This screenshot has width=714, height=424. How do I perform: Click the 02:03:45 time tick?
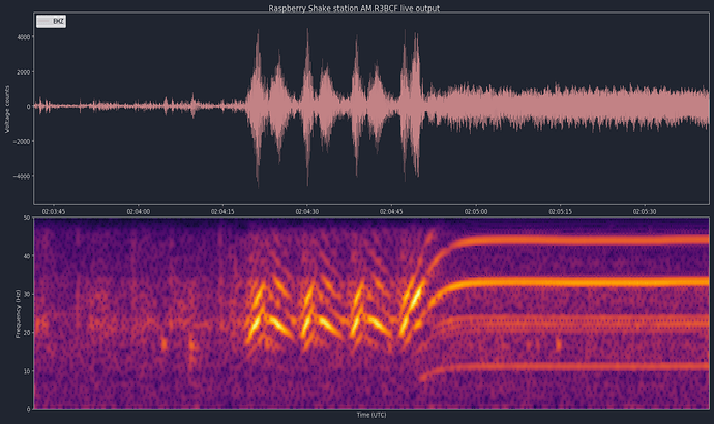tap(53, 212)
